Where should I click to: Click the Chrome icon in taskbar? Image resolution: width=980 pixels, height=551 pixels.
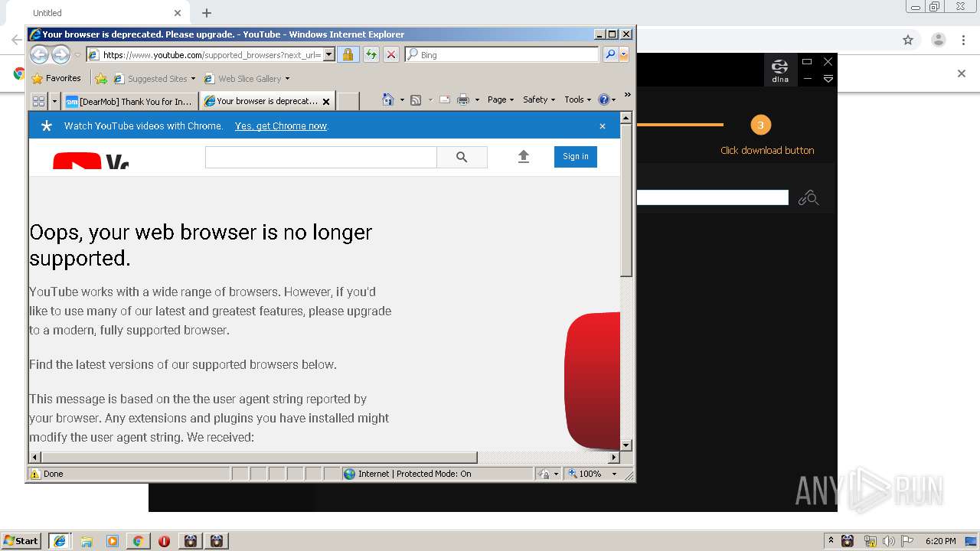pyautogui.click(x=138, y=541)
